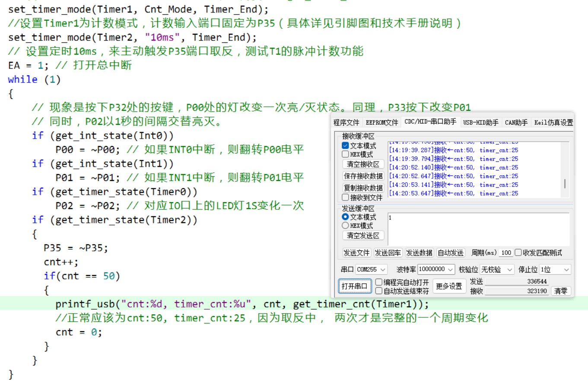Click the set_timer_mode Timer2 "10ms" line
Viewport: 588px width, 387px height.
[x=132, y=37]
